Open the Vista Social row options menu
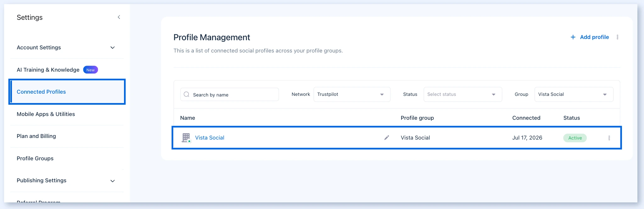This screenshot has width=644, height=209. click(x=609, y=138)
